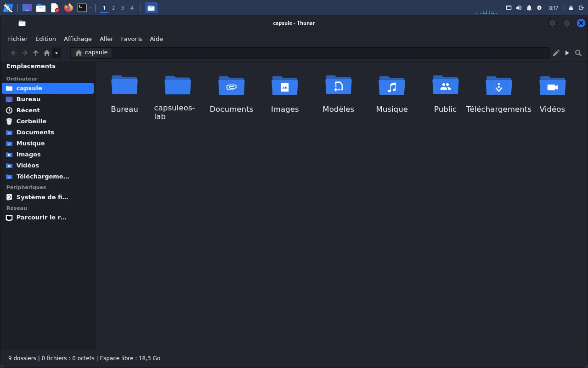Select the Vidéos folder icon
Image resolution: width=588 pixels, height=368 pixels.
tap(552, 86)
